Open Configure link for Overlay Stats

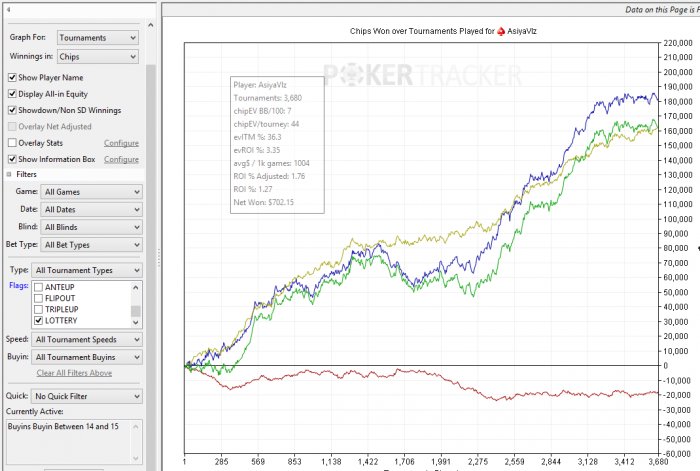pos(121,143)
